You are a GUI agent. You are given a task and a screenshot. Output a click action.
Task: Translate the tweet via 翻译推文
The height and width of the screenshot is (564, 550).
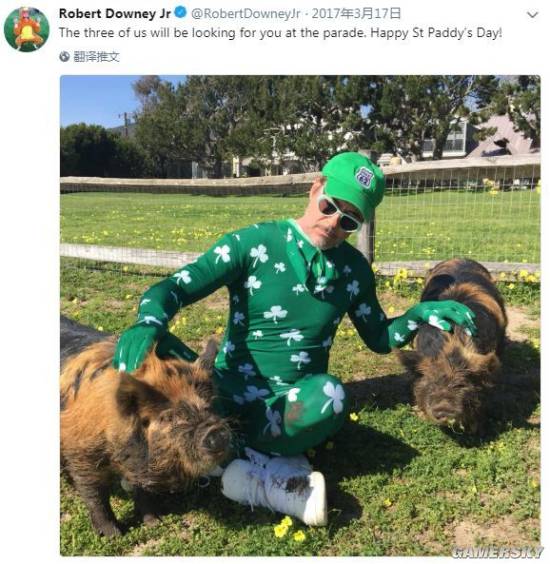point(96,56)
